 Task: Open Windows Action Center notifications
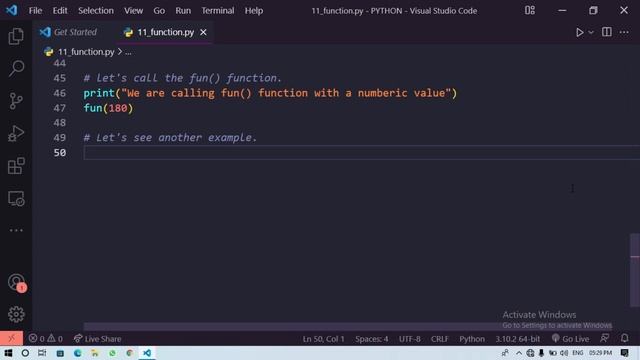tap(625, 353)
